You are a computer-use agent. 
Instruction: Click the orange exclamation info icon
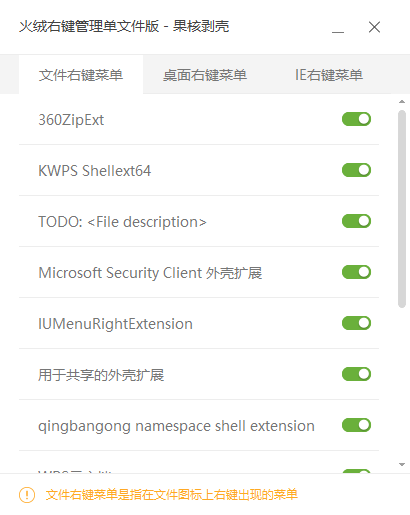click(27, 495)
